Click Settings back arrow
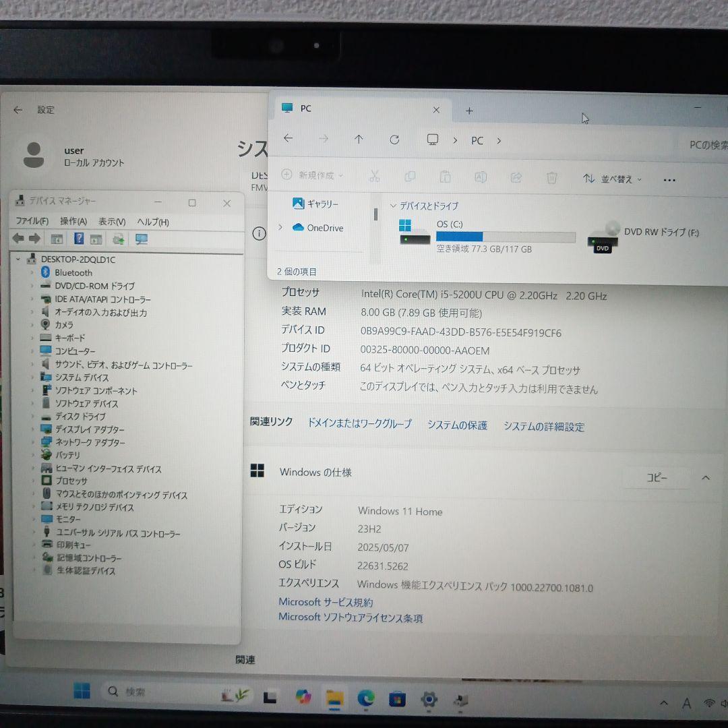728x728 pixels. pyautogui.click(x=18, y=110)
